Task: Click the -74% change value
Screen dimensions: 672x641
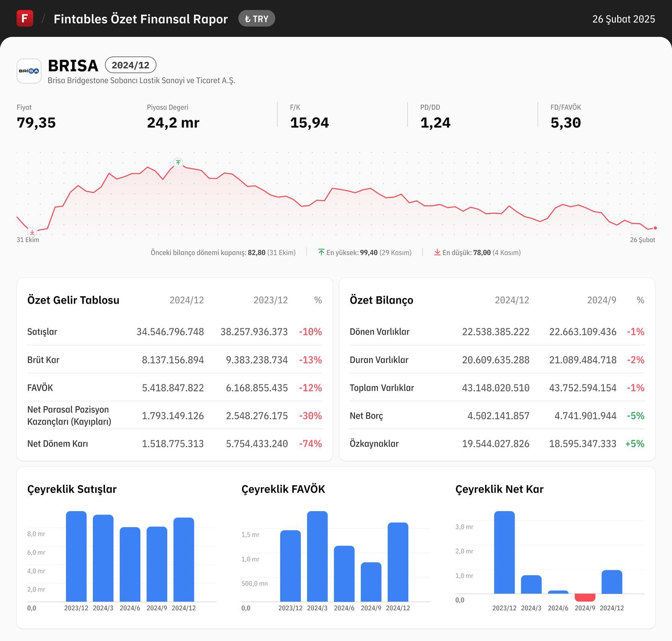Action: point(310,444)
